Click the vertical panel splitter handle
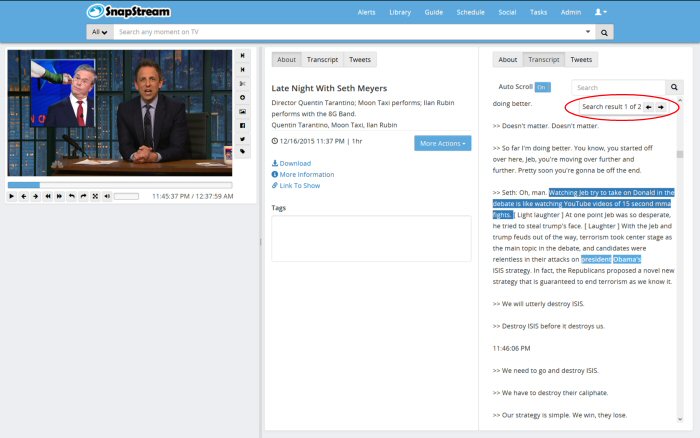Viewport: 700px width, 438px height. [261, 242]
